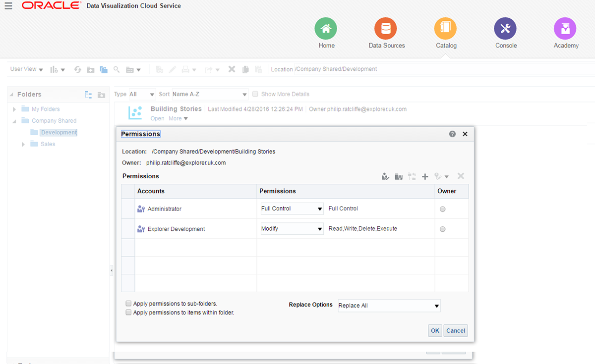Go to the Home page
Viewport: 595px width, 364px height.
coord(326,28)
